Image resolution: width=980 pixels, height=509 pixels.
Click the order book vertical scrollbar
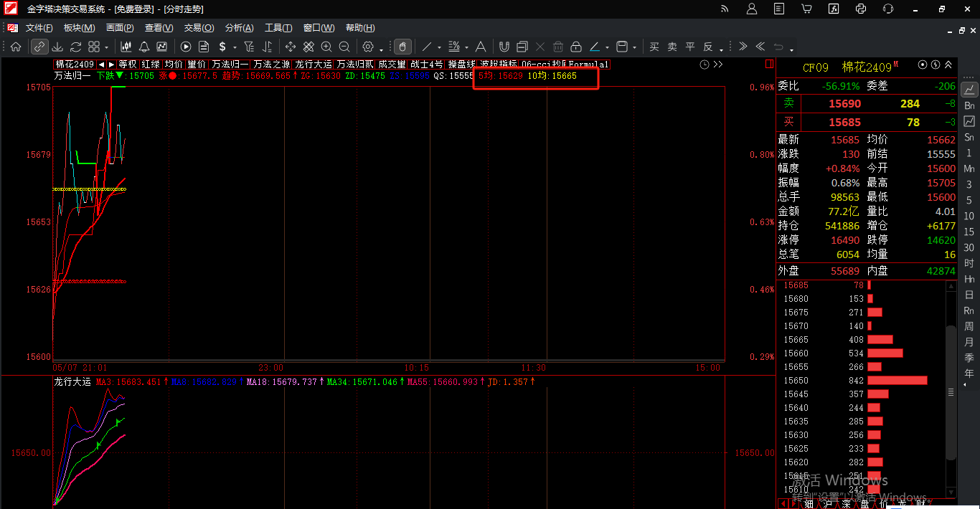point(951,391)
